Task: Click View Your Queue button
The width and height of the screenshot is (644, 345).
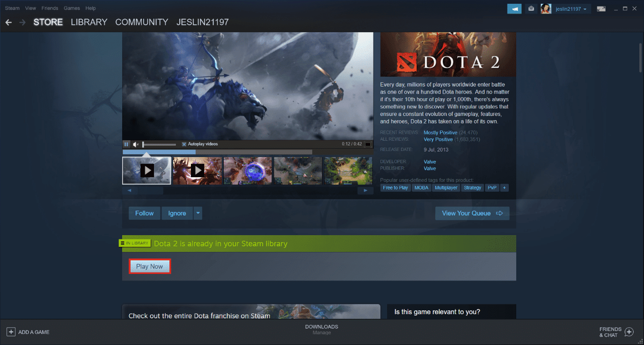Action: pos(472,213)
